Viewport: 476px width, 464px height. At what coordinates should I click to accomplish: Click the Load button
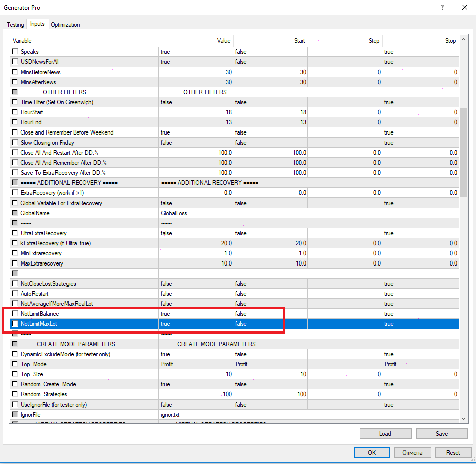[385, 434]
